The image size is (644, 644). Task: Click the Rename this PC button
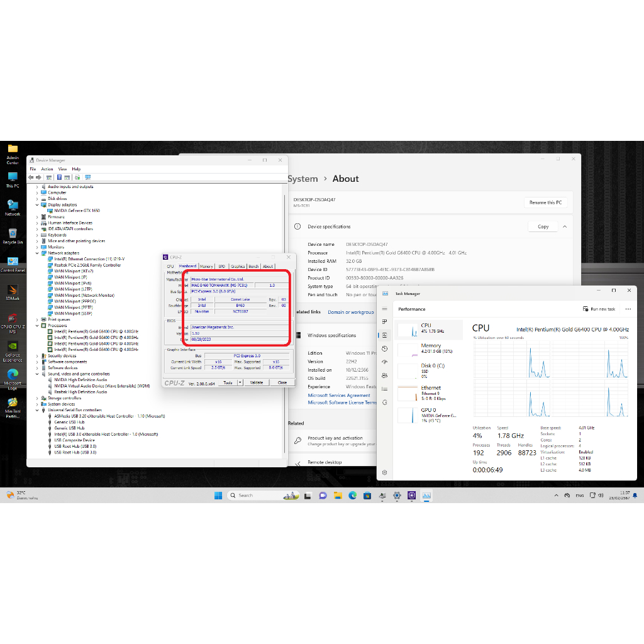pos(546,203)
